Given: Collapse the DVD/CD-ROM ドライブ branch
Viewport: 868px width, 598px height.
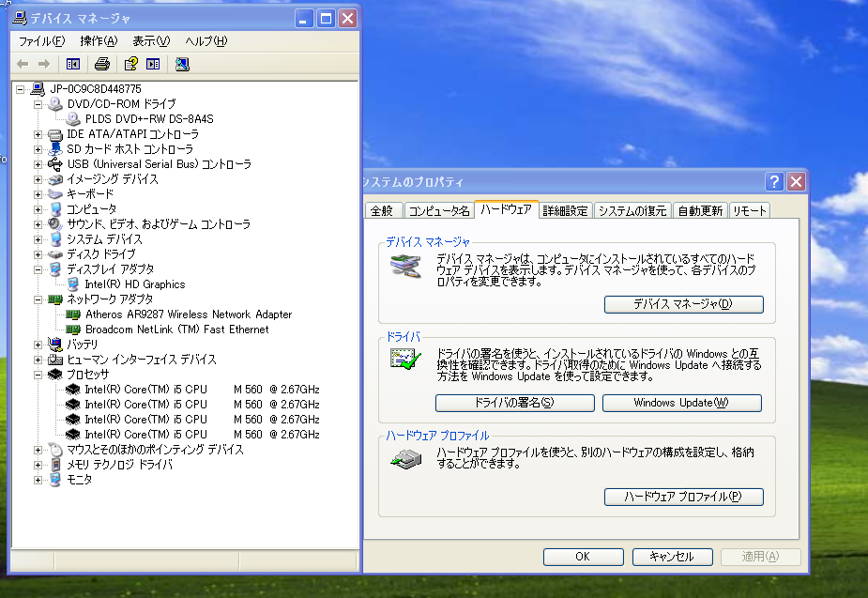Looking at the screenshot, I should tap(38, 104).
